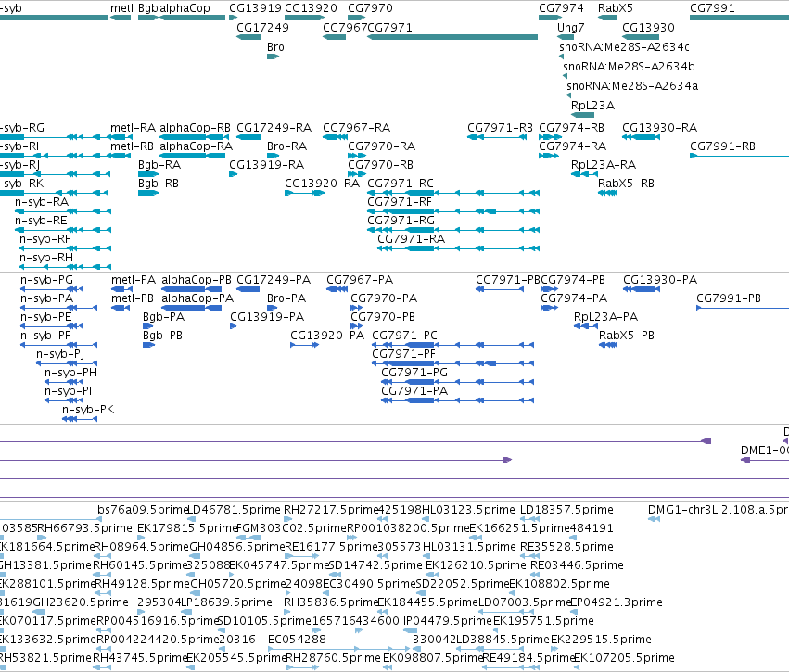The height and width of the screenshot is (672, 789).
Task: Click the LD18357.5prime EST label
Action: coord(566,510)
